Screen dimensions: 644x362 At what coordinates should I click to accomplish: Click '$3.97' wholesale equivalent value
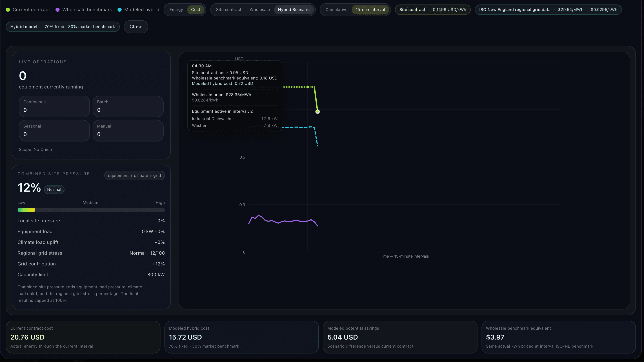pos(495,337)
